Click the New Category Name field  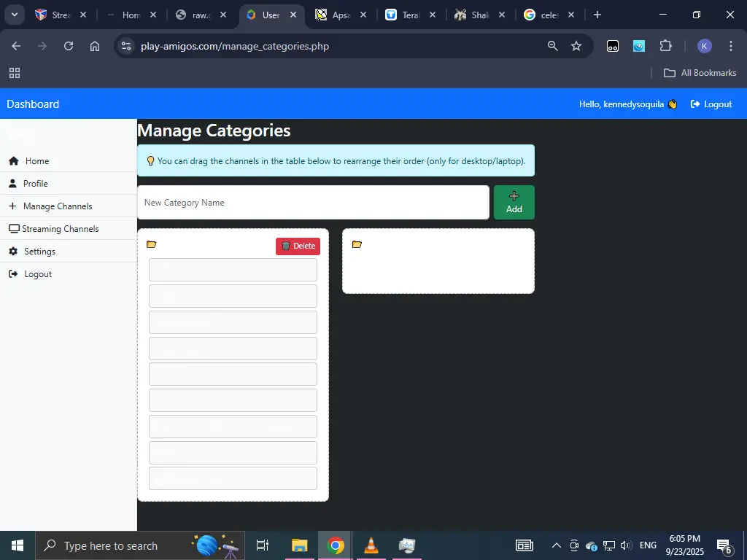[x=314, y=203]
